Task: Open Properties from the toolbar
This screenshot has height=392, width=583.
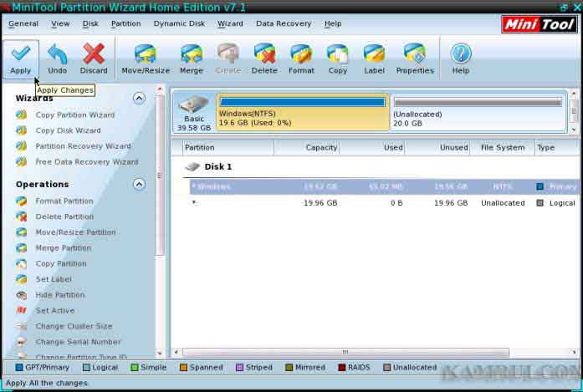Action: [x=415, y=59]
